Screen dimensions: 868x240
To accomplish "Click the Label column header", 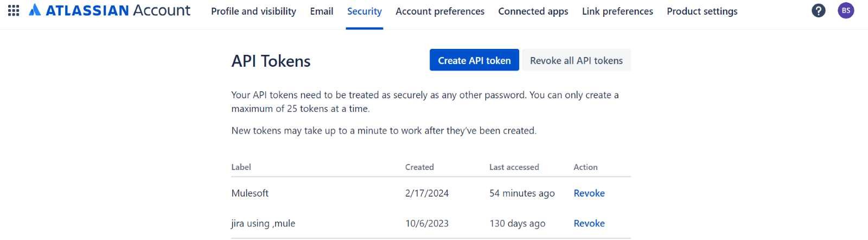I will click(241, 167).
